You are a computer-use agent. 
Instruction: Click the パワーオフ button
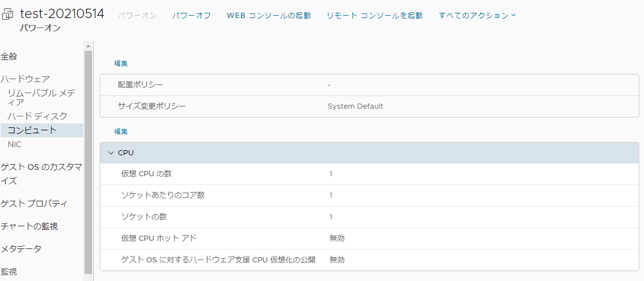click(x=192, y=15)
